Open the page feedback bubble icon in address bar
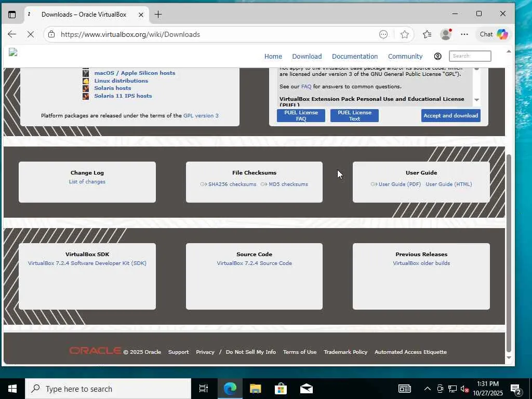 [x=383, y=34]
